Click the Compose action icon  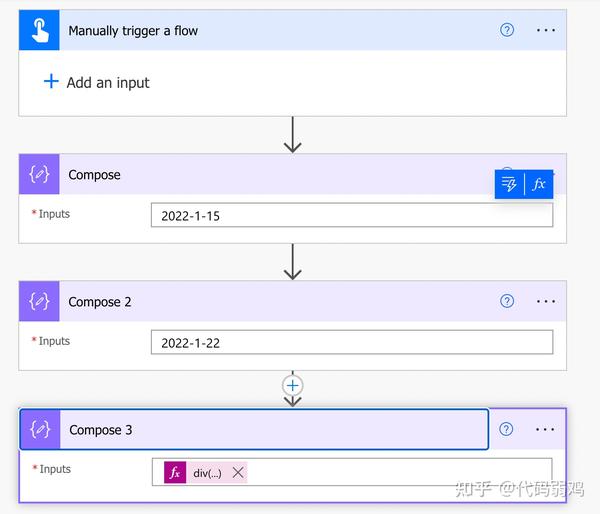(x=39, y=175)
